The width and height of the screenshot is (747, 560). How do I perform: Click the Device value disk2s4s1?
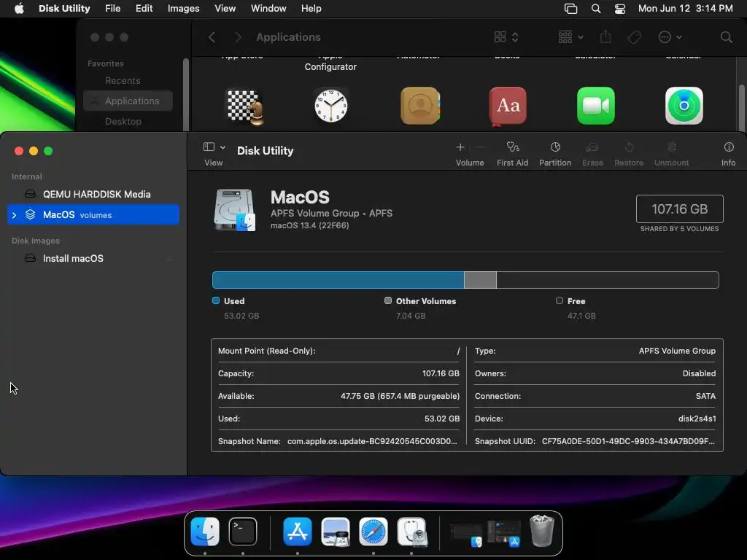pos(697,419)
